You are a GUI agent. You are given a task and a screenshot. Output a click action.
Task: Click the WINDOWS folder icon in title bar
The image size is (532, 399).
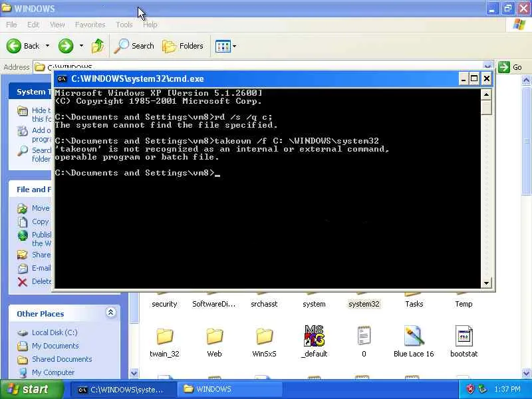(7, 8)
